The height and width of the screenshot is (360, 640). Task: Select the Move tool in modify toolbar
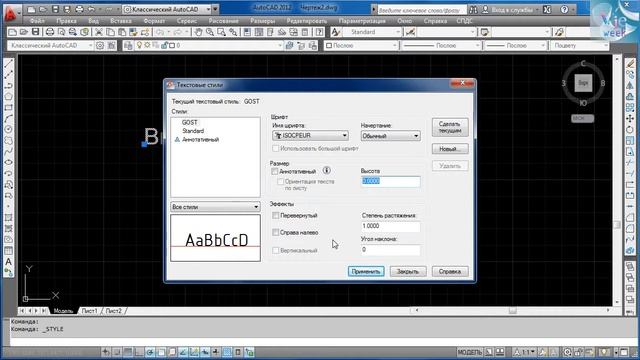tap(631, 118)
